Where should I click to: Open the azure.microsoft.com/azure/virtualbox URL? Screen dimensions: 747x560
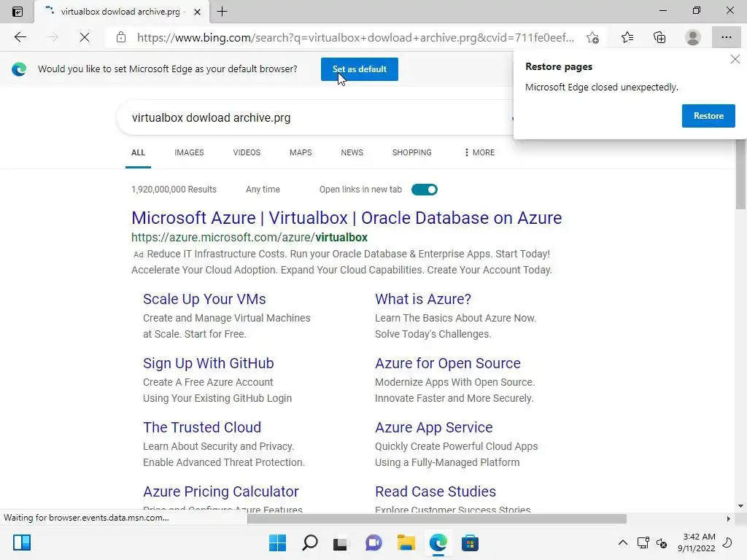coord(249,237)
